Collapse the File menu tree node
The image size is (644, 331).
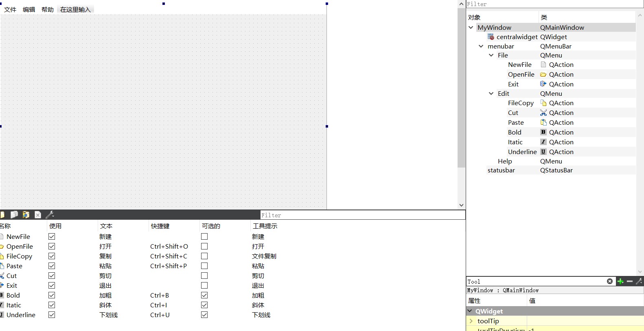coord(491,55)
